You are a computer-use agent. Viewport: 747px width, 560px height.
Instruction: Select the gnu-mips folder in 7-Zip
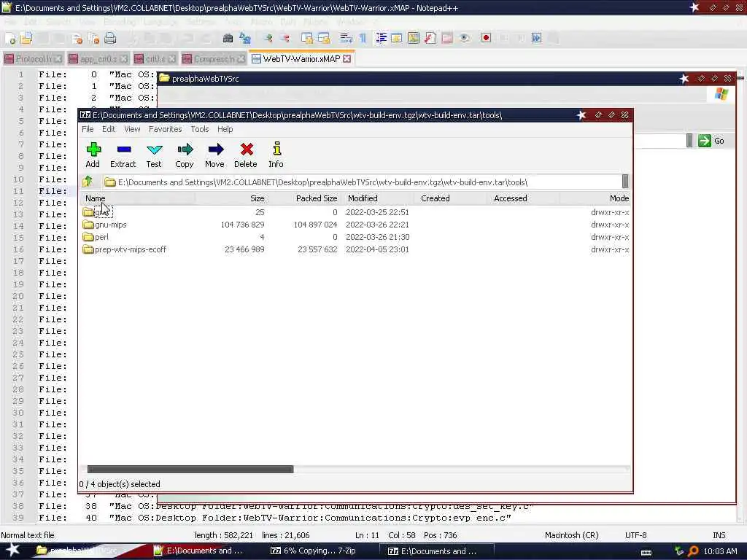(111, 225)
